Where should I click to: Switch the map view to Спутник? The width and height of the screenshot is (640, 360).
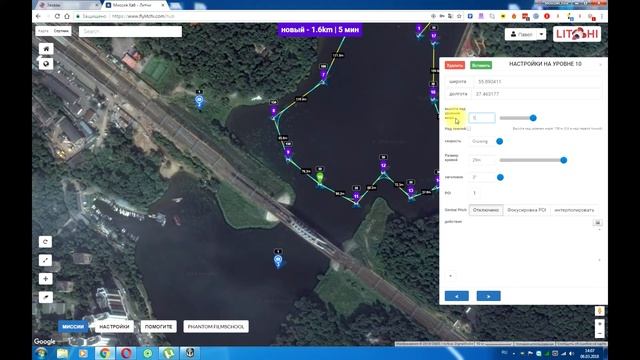click(x=61, y=31)
